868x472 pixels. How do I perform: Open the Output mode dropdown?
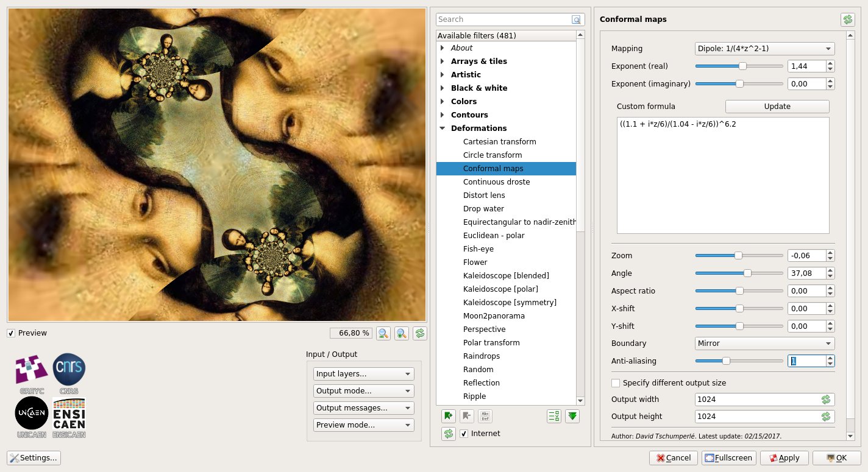click(x=364, y=391)
